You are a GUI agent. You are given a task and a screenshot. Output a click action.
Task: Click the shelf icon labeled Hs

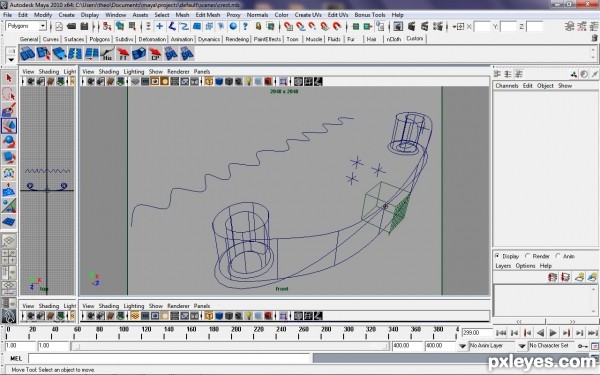[108, 54]
